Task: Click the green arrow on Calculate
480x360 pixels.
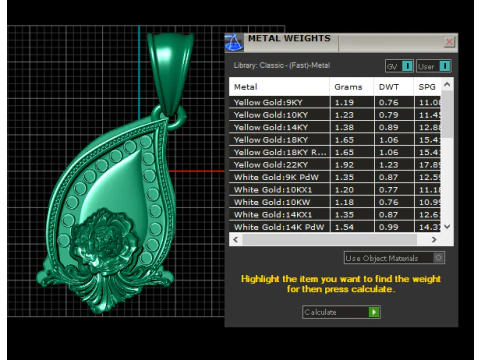Action: pos(374,312)
